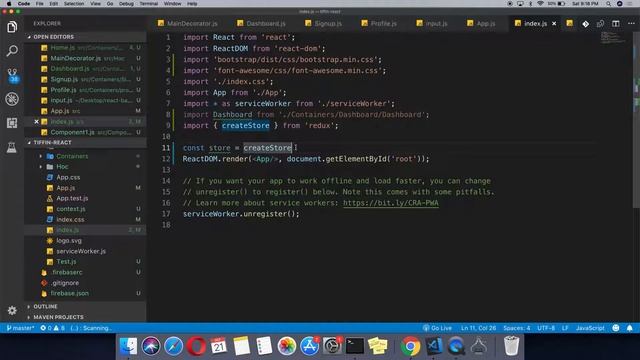Click Go Live in the status bar
This screenshot has height=360, width=640.
point(438,328)
